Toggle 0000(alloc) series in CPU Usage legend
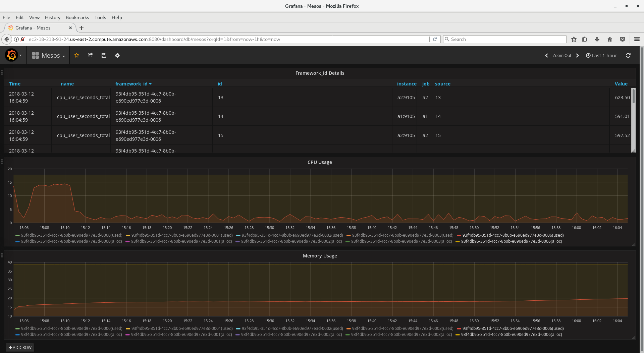Image resolution: width=644 pixels, height=353 pixels. coord(71,241)
